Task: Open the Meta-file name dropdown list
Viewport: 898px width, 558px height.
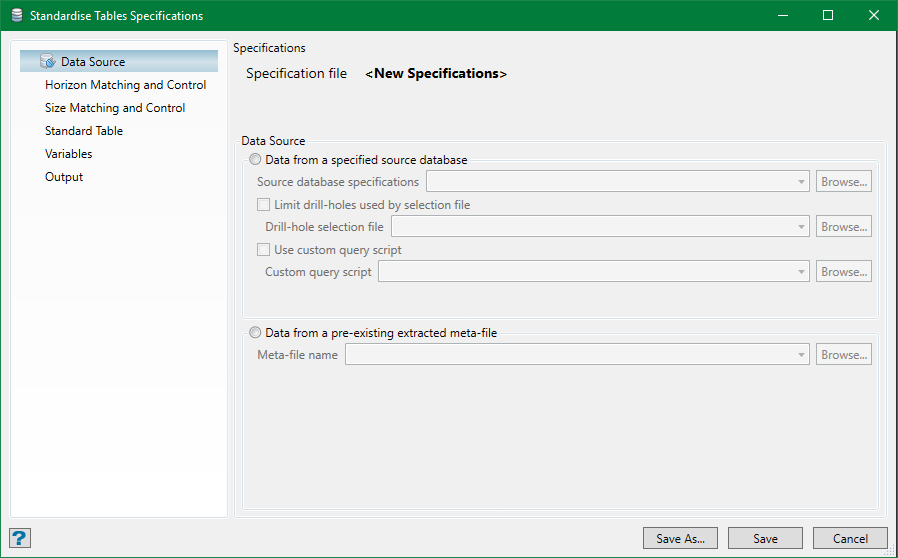Action: [801, 355]
